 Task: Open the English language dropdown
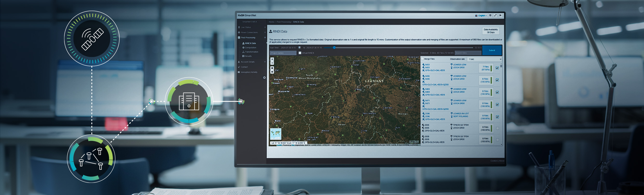[x=481, y=16]
